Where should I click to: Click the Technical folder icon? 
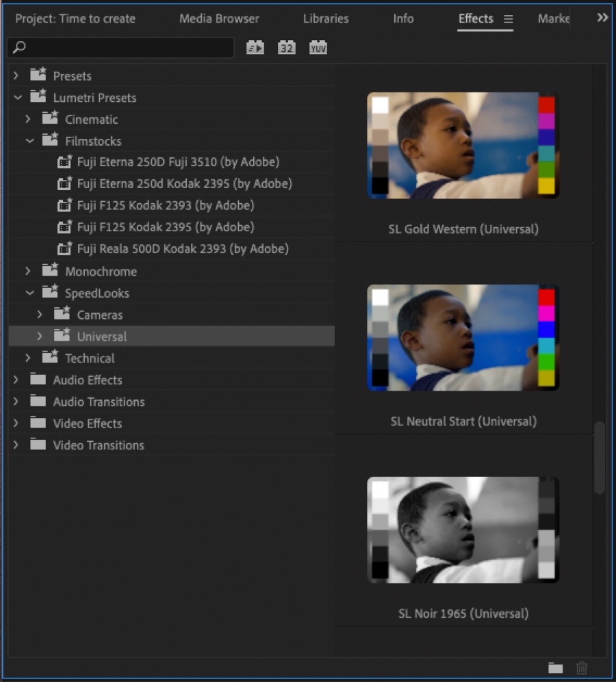pos(50,356)
